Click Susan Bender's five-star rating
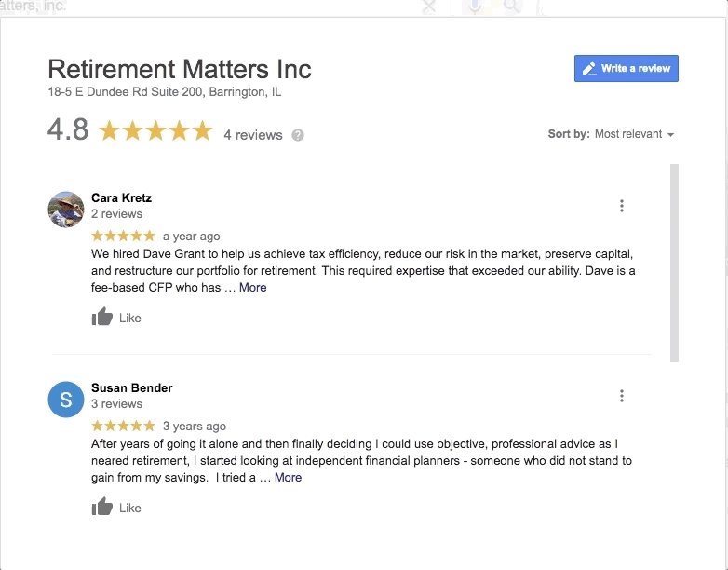This screenshot has height=570, width=728. (x=123, y=427)
